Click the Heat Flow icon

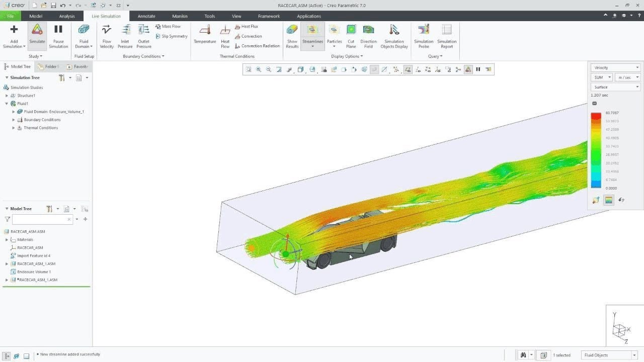pyautogui.click(x=225, y=30)
